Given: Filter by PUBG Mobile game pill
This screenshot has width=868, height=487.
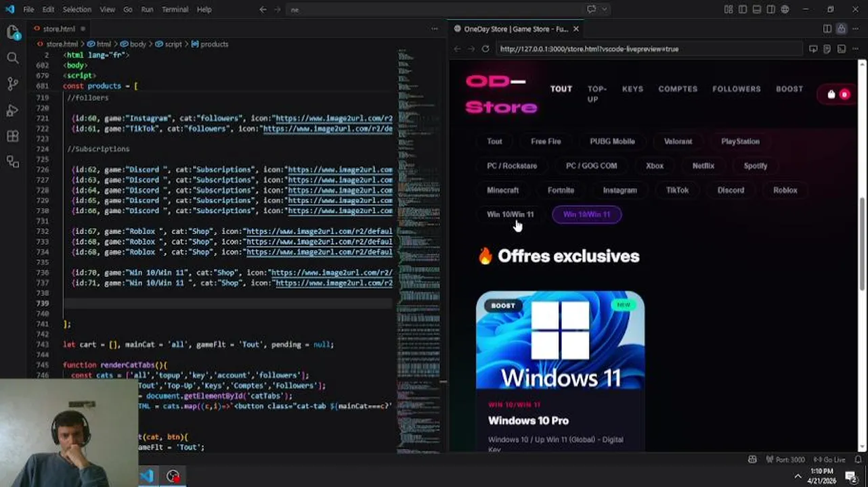Looking at the screenshot, I should point(612,141).
